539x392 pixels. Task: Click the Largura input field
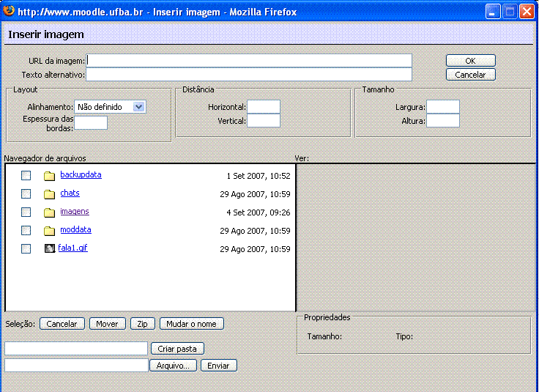(x=442, y=107)
